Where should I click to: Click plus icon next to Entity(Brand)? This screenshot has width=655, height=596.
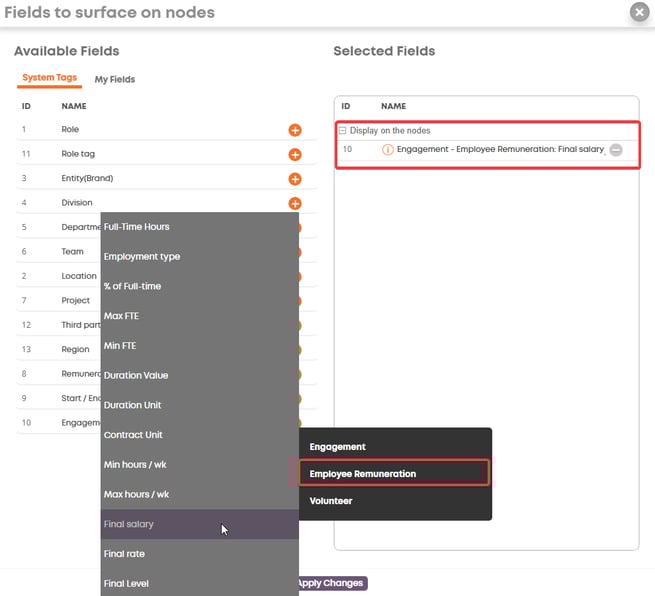(295, 179)
